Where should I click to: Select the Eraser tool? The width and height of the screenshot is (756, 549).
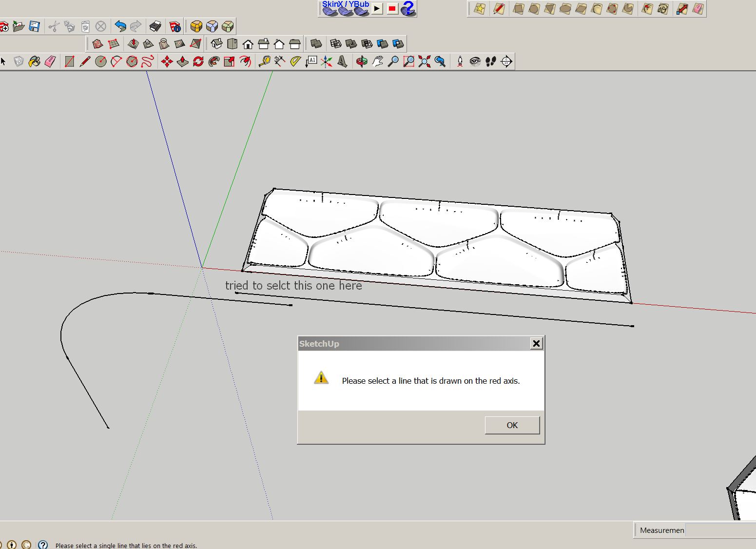coord(50,61)
